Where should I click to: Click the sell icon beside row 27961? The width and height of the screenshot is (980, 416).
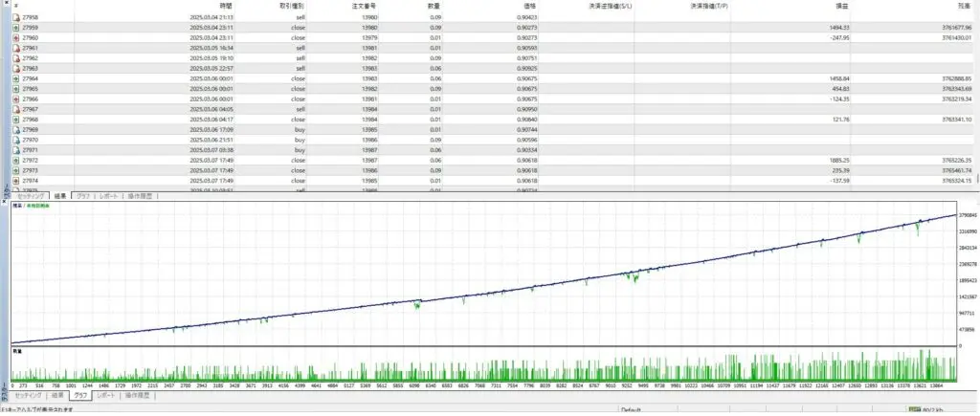15,48
